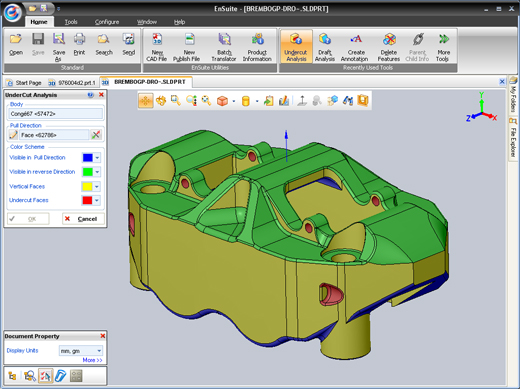Click the Cancel button in UnderCut Analysis
This screenshot has width=520, height=389.
tap(83, 219)
